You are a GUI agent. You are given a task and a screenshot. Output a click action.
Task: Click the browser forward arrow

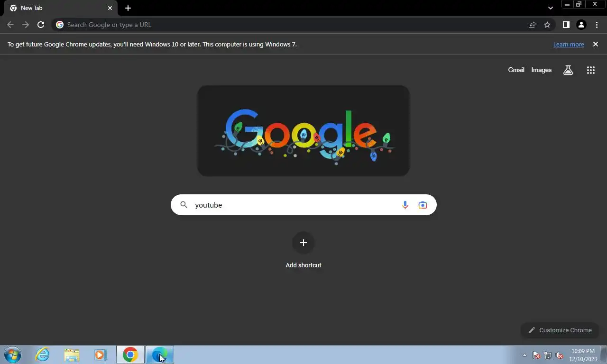(26, 25)
